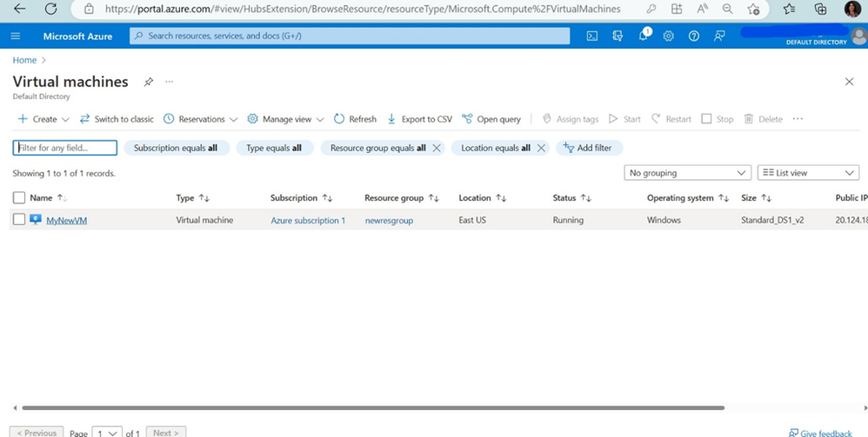This screenshot has height=437, width=868.
Task: Add page to favorites star icon
Action: pos(753,9)
